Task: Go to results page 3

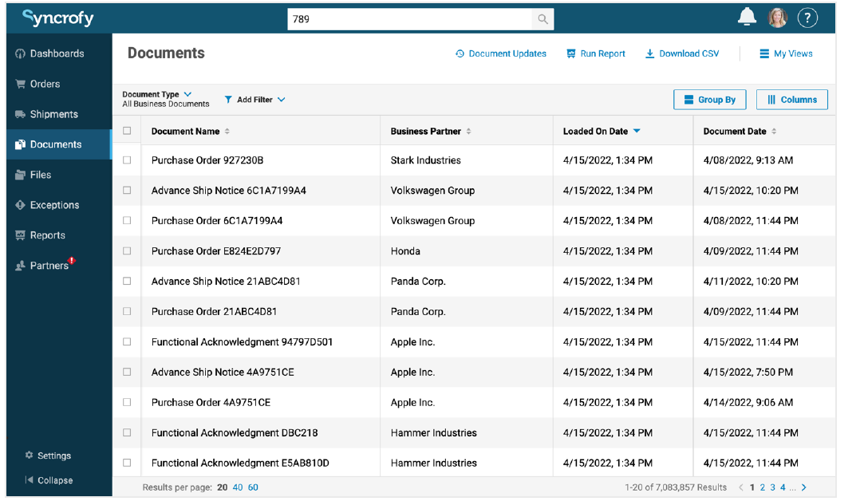Action: 773,487
